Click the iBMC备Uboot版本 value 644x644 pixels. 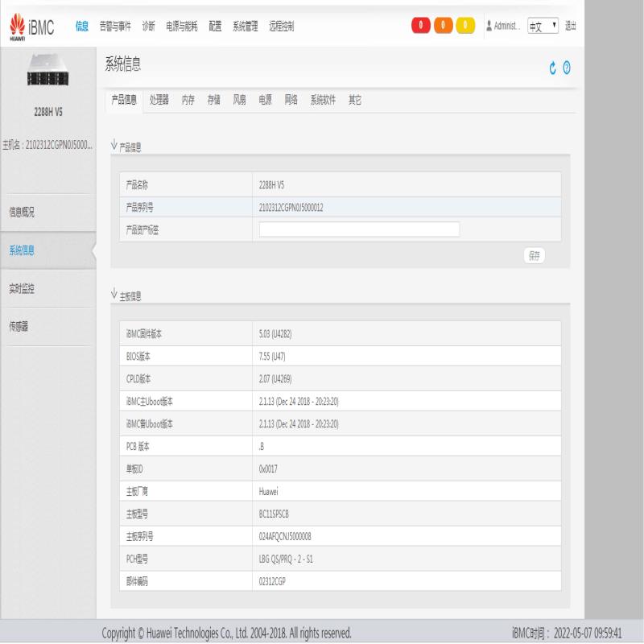point(299,424)
